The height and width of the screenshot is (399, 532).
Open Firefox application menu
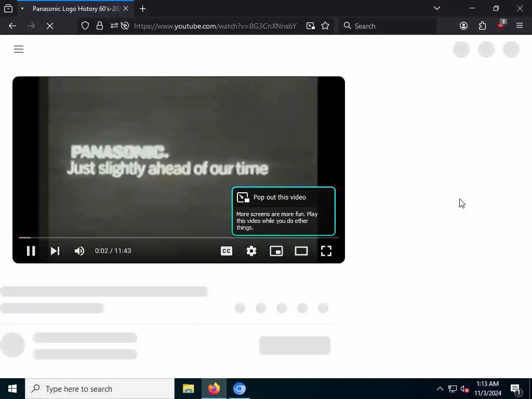click(x=520, y=26)
